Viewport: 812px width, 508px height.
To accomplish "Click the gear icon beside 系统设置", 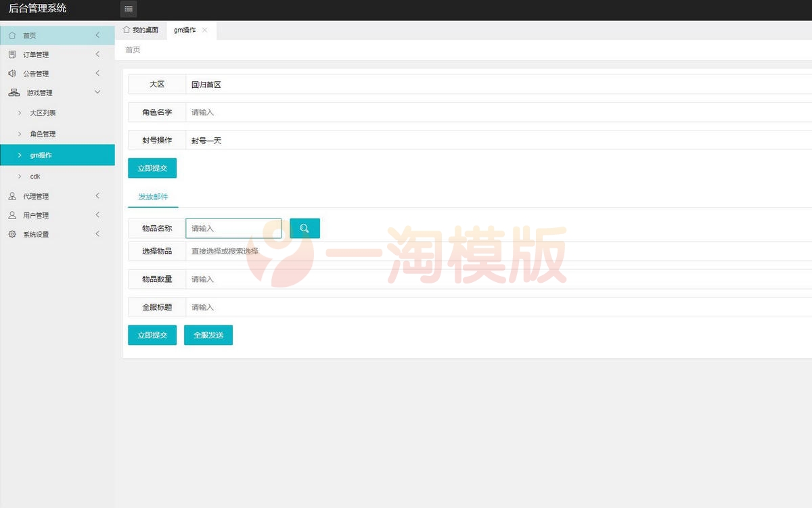I will [12, 234].
